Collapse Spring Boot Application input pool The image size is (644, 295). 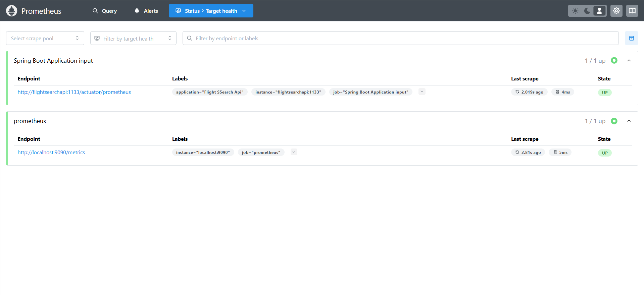[x=629, y=61]
